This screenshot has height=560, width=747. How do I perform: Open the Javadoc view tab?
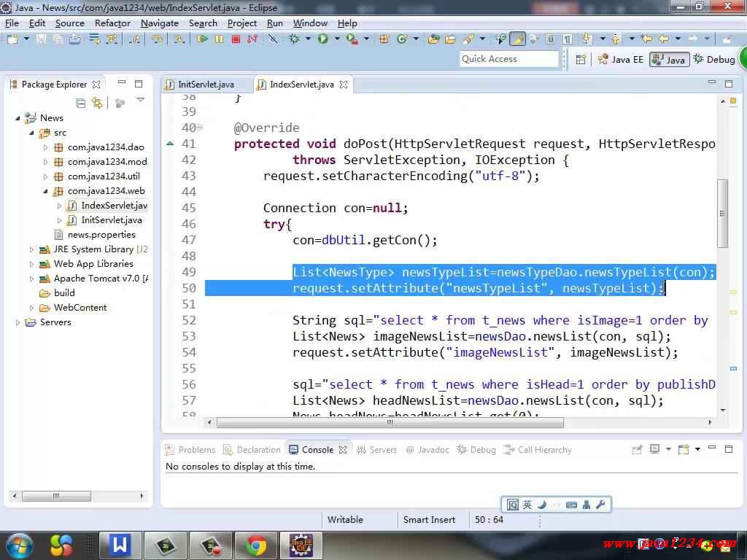pos(427,450)
